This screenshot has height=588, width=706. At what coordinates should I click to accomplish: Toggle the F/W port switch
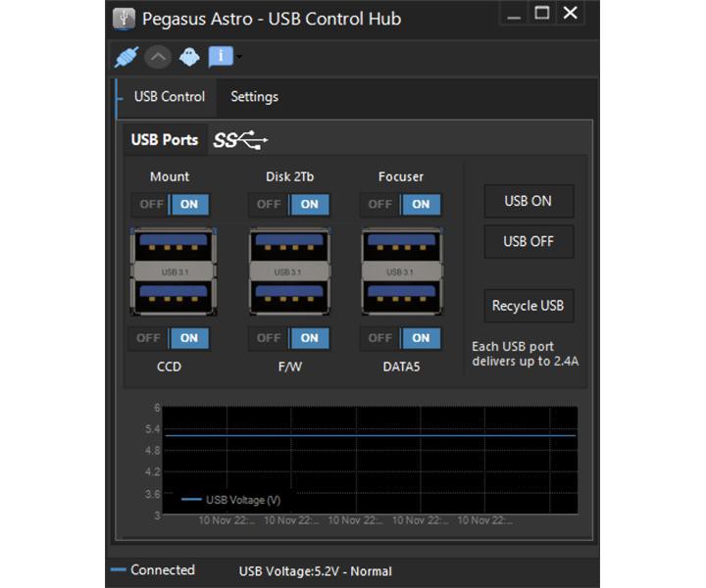(290, 338)
